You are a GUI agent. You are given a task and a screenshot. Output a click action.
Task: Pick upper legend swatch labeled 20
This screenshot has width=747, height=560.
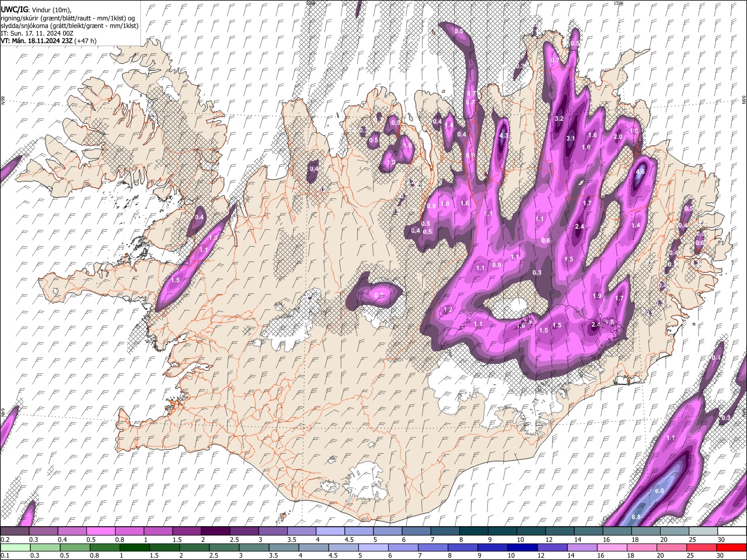[x=675, y=531]
